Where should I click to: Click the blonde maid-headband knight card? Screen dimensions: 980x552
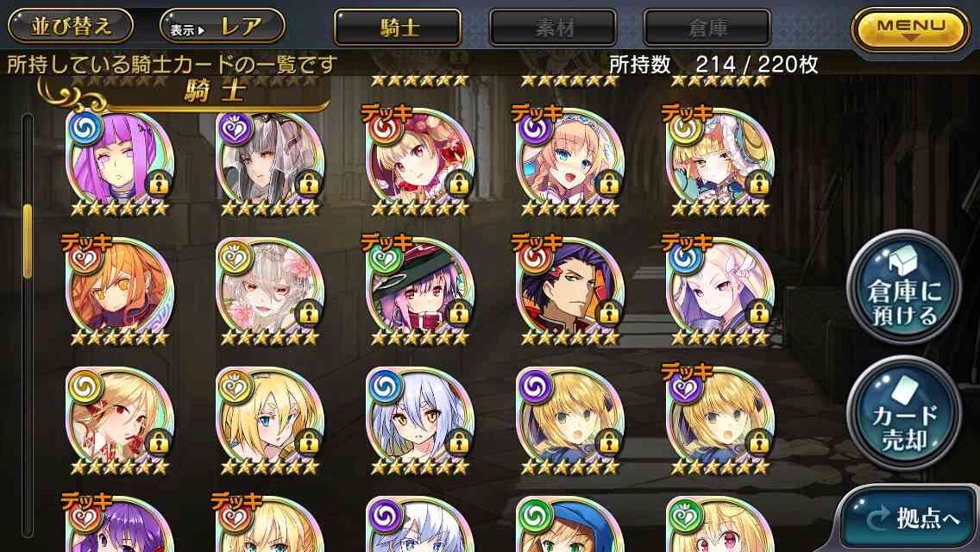point(569,159)
